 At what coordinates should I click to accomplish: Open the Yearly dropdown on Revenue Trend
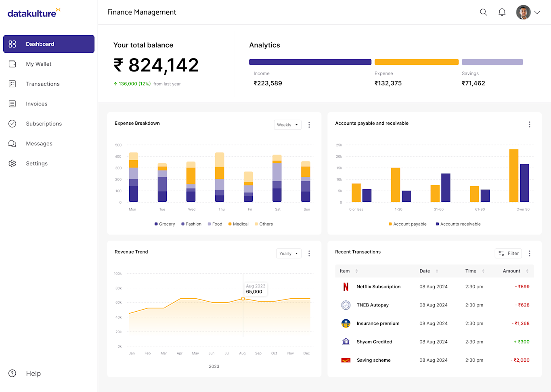[289, 253]
